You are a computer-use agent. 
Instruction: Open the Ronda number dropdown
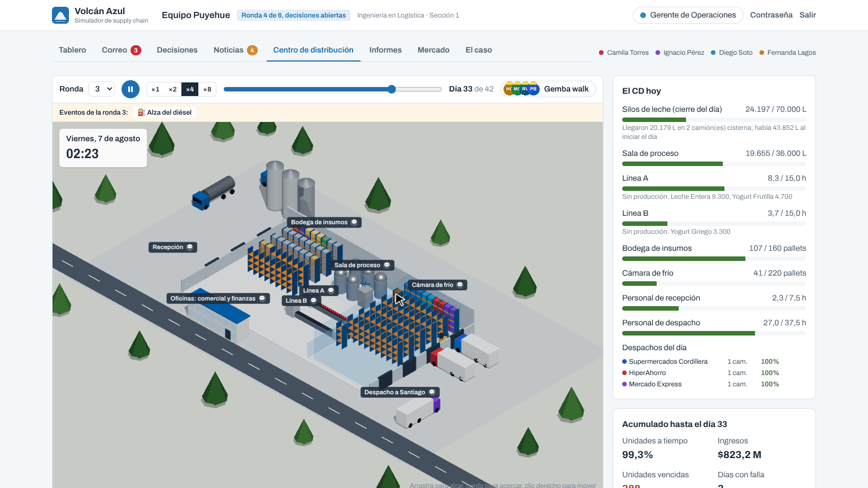point(102,89)
